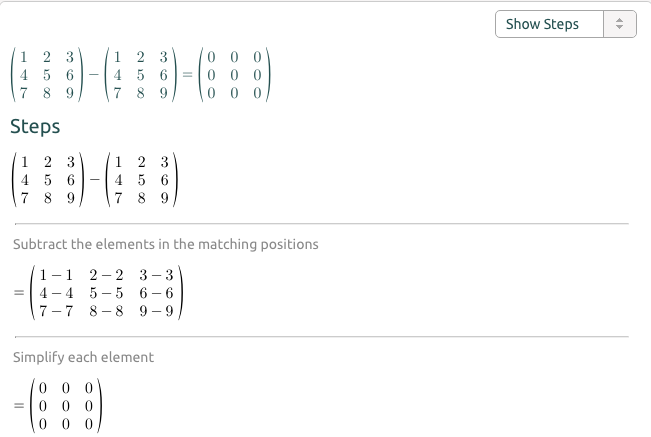Click the minus sign between the Steps matrices
This screenshot has width=651, height=437.
coord(95,180)
